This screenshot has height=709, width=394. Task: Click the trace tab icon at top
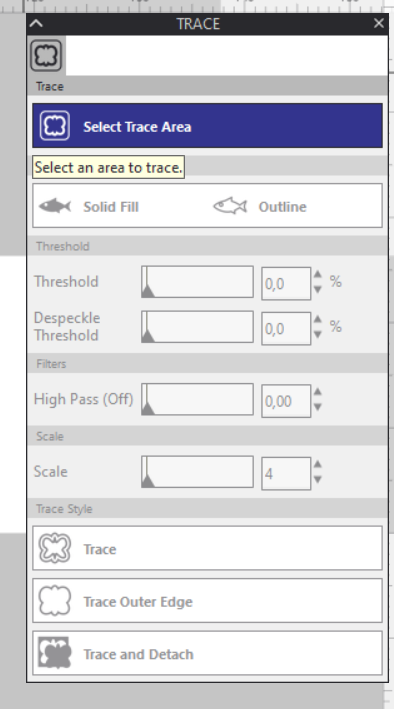(46, 55)
